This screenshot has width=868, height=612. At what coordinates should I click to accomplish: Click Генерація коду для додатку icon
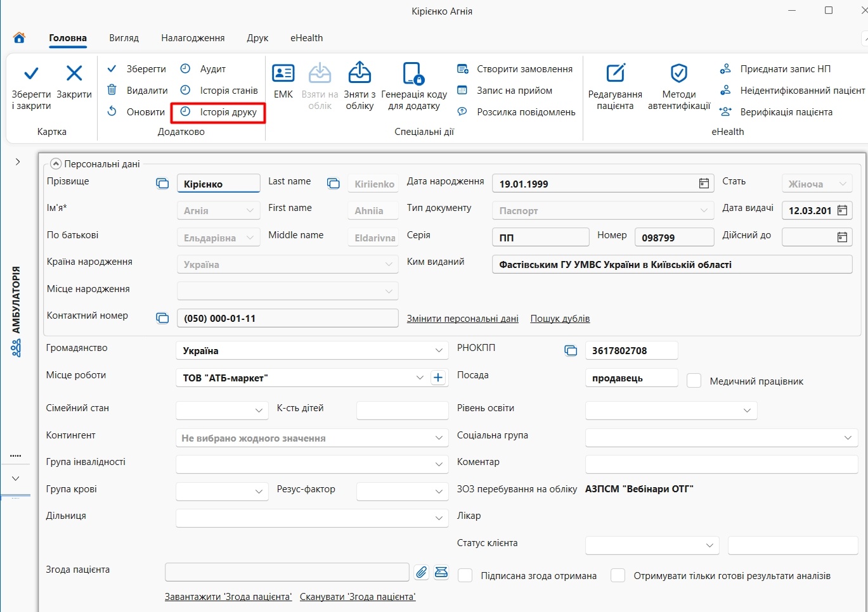pyautogui.click(x=413, y=73)
